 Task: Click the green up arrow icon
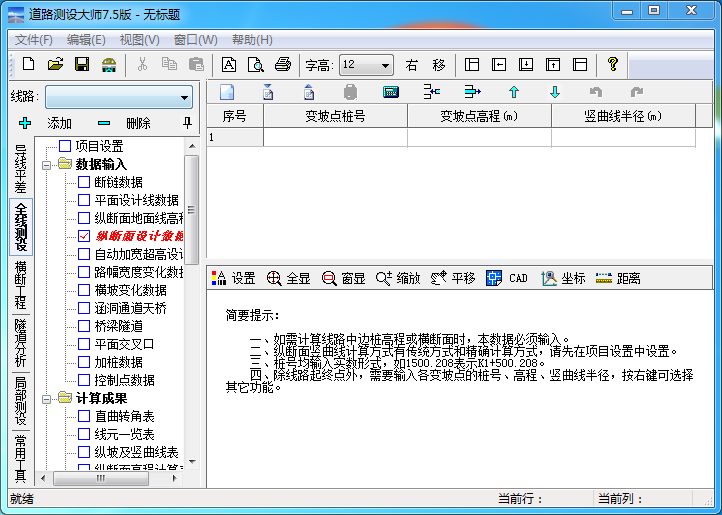coord(514,93)
